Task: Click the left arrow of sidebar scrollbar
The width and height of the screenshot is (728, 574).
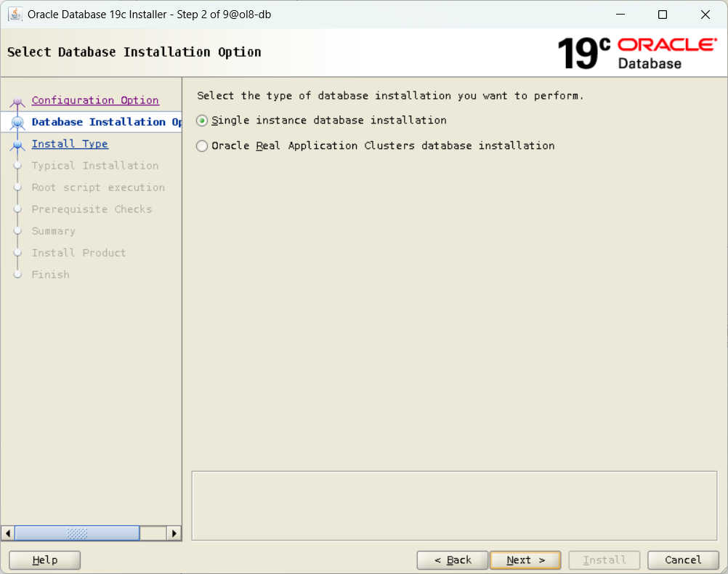Action: coord(8,533)
